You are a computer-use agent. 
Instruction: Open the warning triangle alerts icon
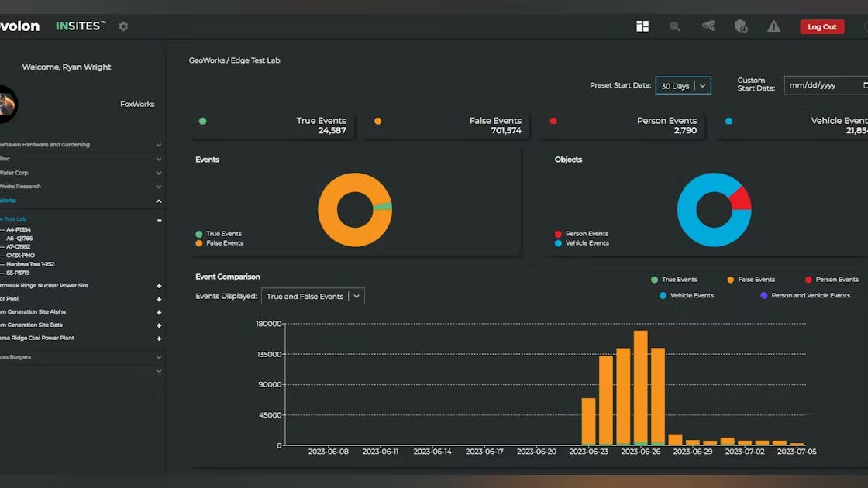coord(773,26)
